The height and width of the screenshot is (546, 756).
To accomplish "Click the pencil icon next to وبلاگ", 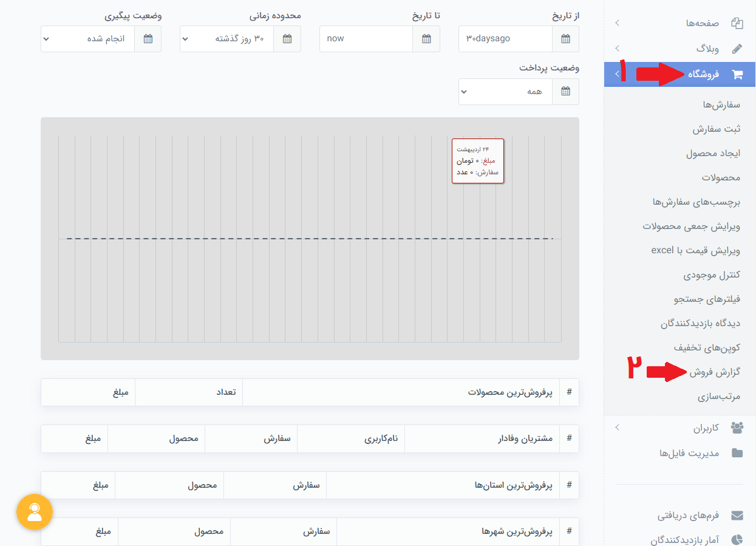I will click(737, 49).
